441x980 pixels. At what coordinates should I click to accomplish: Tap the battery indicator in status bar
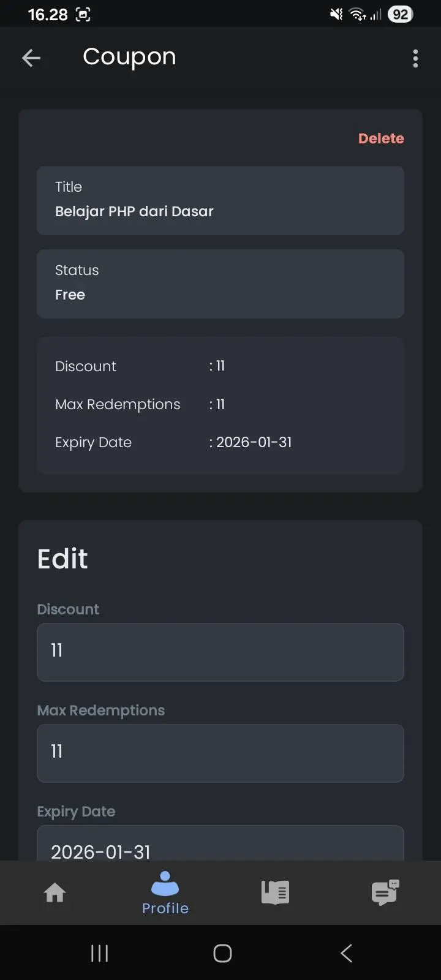(400, 14)
